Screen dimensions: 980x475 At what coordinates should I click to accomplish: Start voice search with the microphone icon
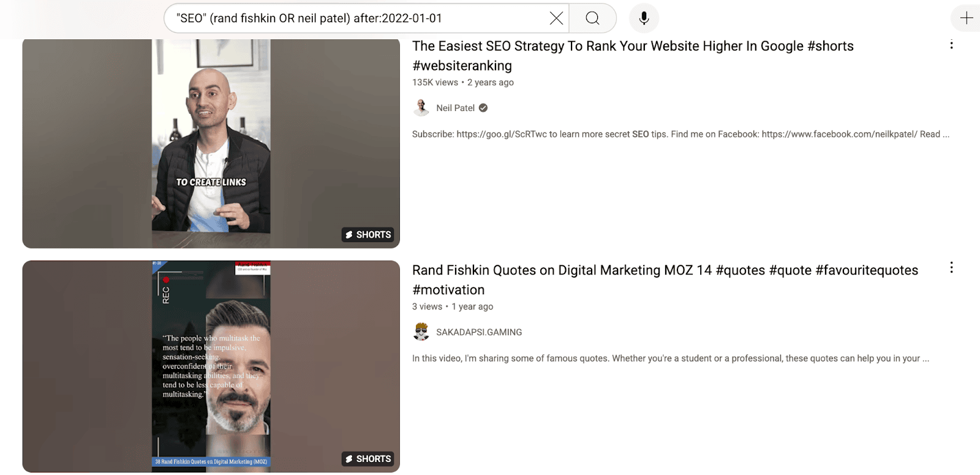(x=644, y=18)
